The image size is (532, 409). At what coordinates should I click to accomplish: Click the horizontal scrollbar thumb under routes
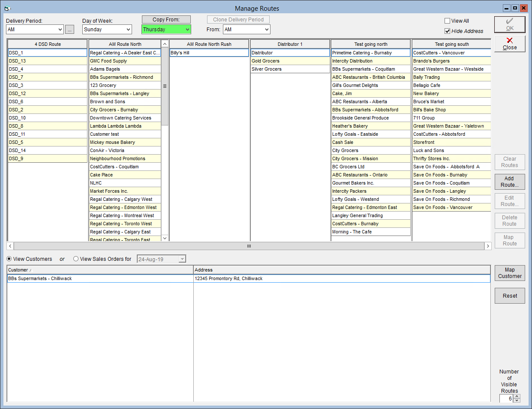pos(249,246)
